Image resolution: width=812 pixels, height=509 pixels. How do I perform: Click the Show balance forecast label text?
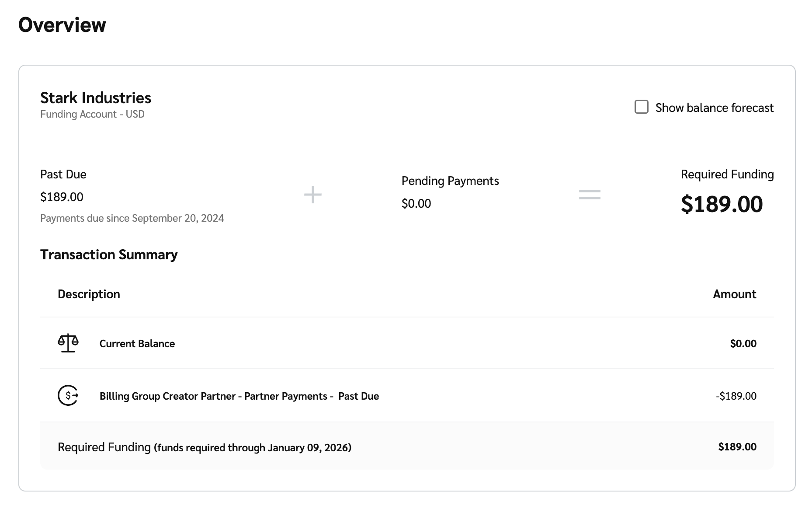click(714, 108)
